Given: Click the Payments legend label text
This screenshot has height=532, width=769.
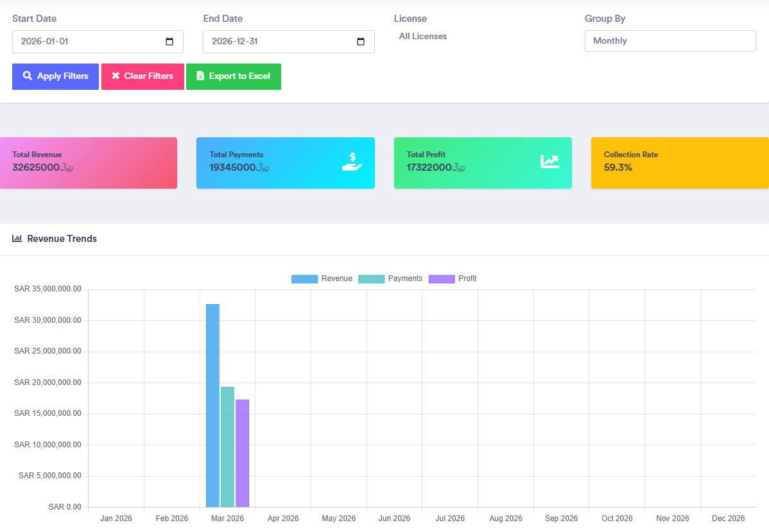Looking at the screenshot, I should click(405, 279).
